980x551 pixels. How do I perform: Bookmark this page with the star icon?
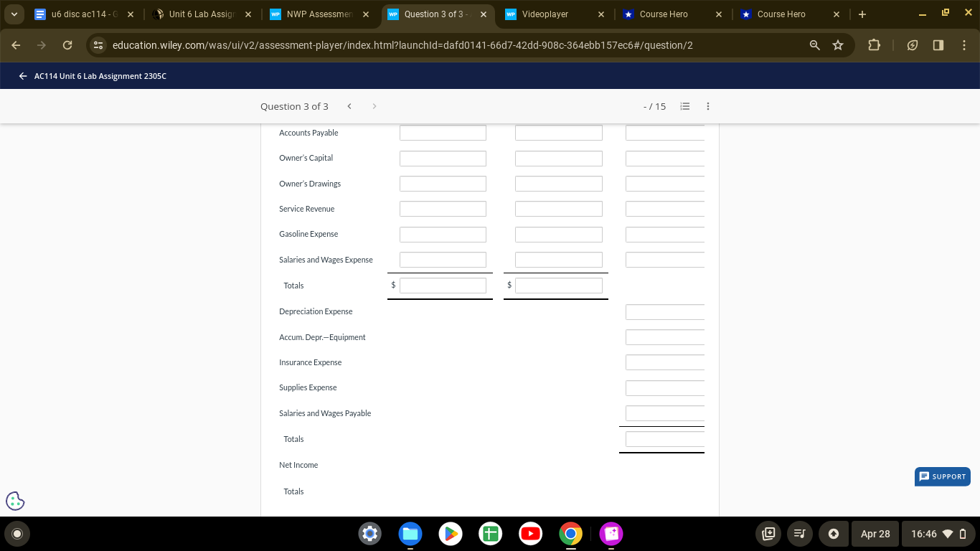[837, 45]
